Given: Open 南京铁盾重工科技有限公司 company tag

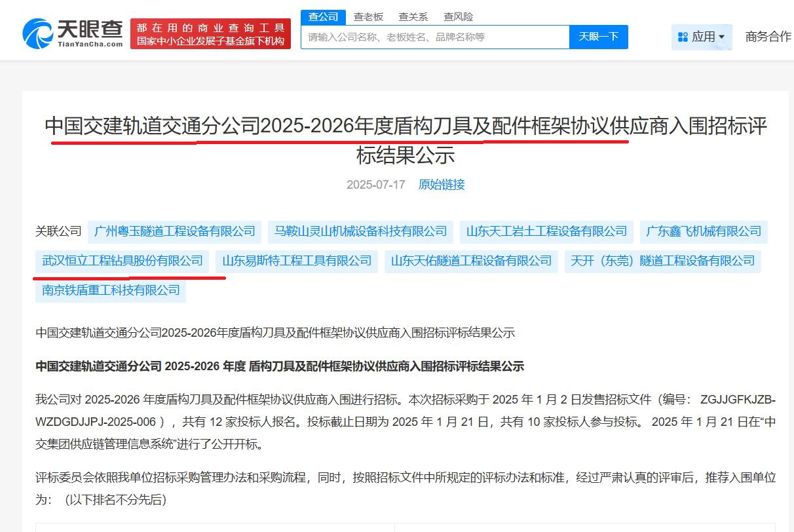Looking at the screenshot, I should tap(111, 290).
